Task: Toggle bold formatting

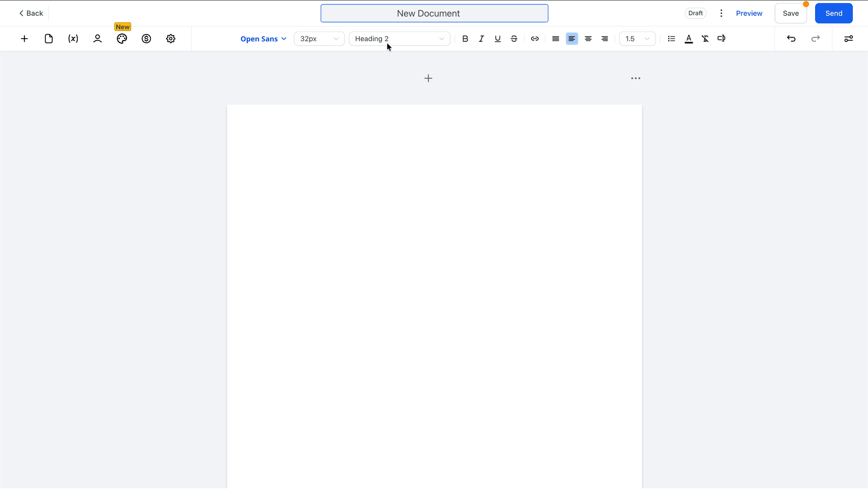Action: coord(465,39)
